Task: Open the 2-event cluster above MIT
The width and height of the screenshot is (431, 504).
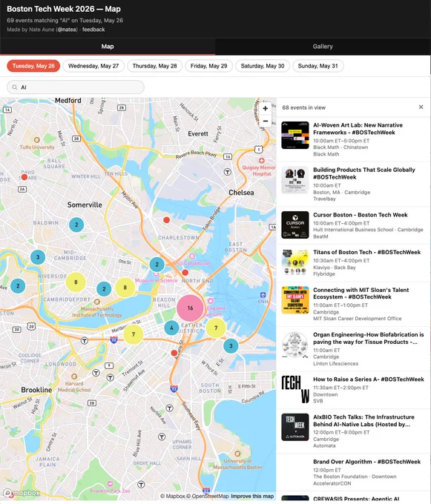Action: 104,289
